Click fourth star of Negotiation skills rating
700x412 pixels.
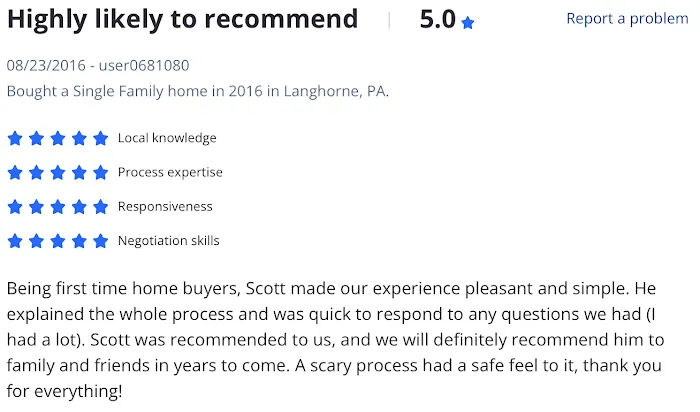coord(79,241)
